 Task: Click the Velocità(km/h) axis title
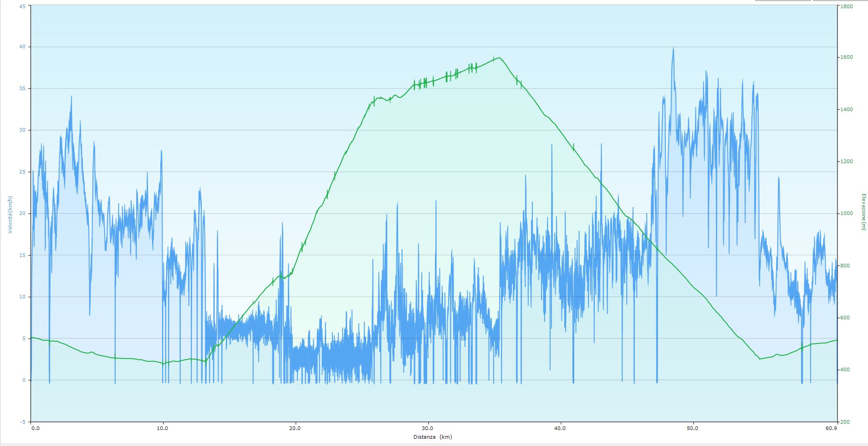click(10, 214)
